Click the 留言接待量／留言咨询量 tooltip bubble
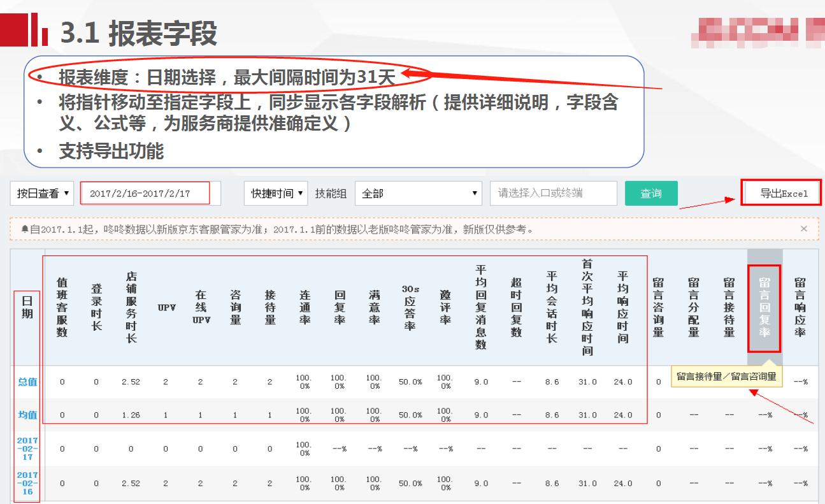 (726, 377)
